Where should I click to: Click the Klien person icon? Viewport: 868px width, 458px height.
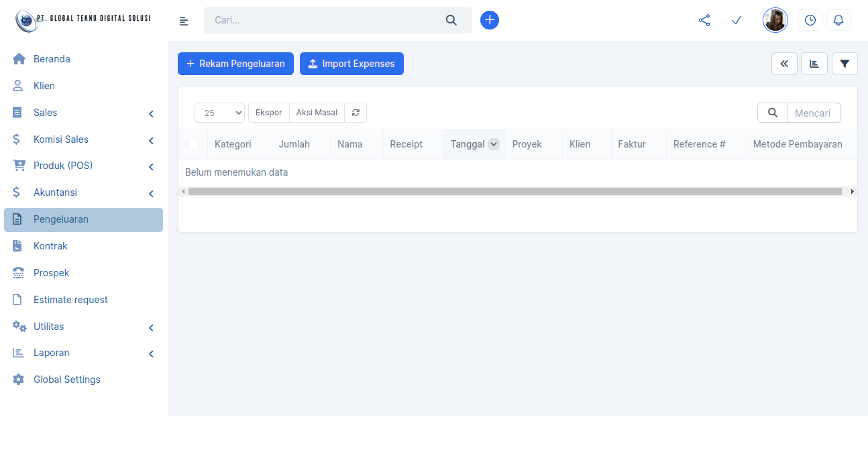[19, 86]
